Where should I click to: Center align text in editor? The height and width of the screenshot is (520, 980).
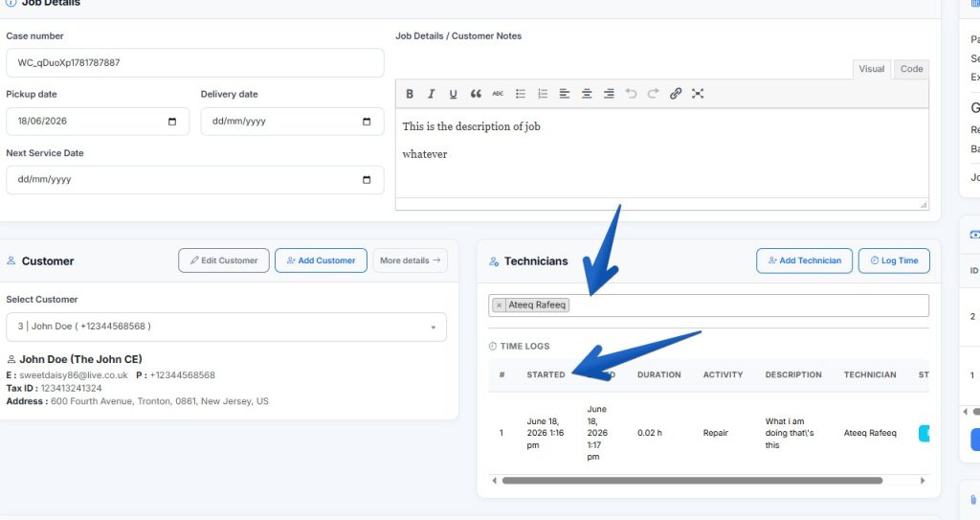[587, 94]
